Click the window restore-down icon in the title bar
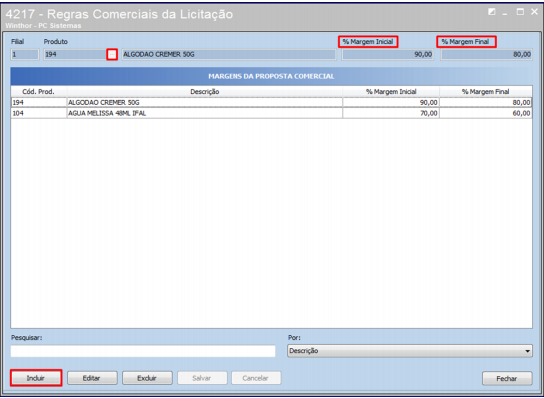The height and width of the screenshot is (398, 544). coord(492,12)
